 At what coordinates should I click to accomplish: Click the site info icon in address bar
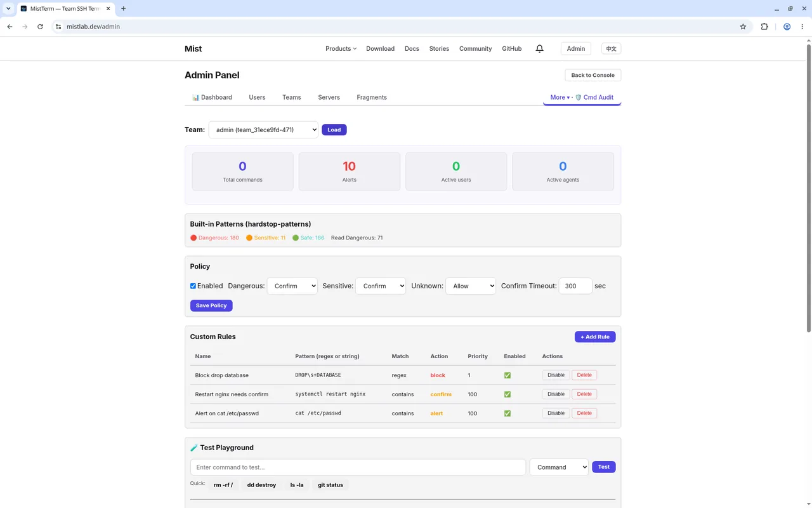58,27
